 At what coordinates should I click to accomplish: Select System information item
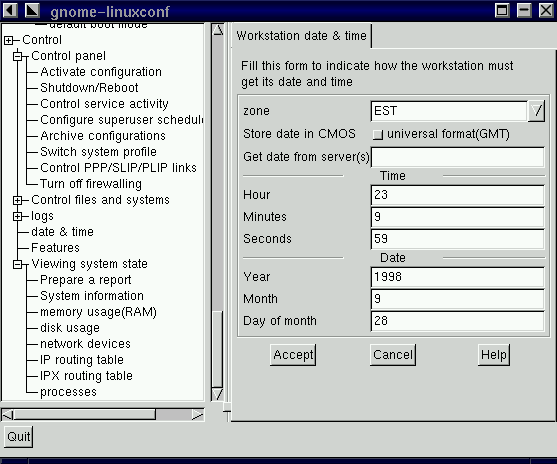[x=92, y=296]
